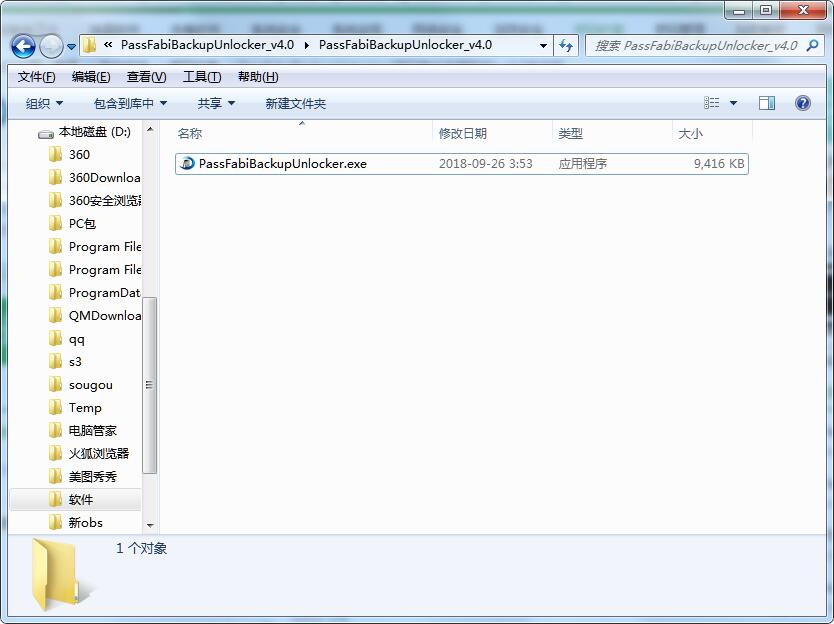The image size is (834, 624).
Task: Sort by the 类型 column header
Action: click(x=612, y=134)
